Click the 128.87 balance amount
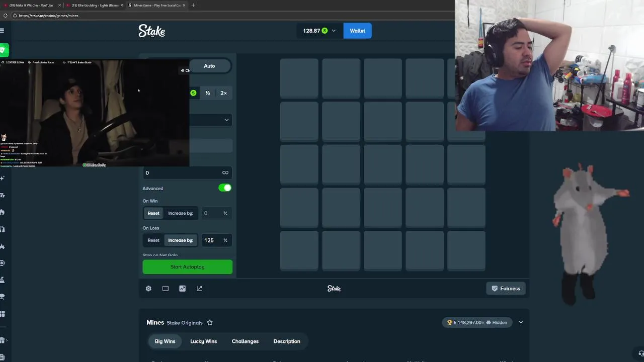The height and width of the screenshot is (362, 644). coord(311,31)
